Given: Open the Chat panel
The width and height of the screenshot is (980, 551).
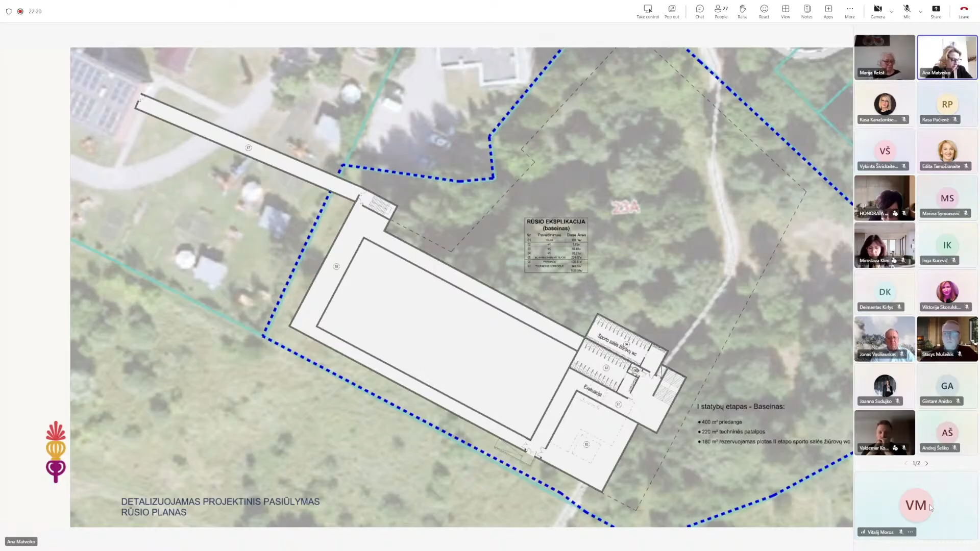Looking at the screenshot, I should coord(700,11).
